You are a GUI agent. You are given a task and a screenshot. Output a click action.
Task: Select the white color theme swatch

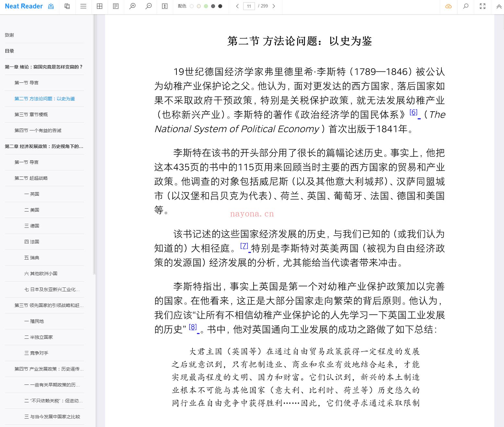[x=192, y=6]
